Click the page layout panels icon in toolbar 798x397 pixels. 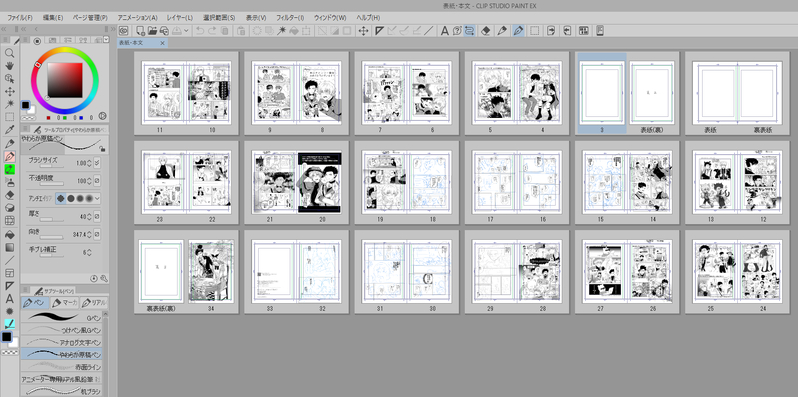[x=583, y=31]
